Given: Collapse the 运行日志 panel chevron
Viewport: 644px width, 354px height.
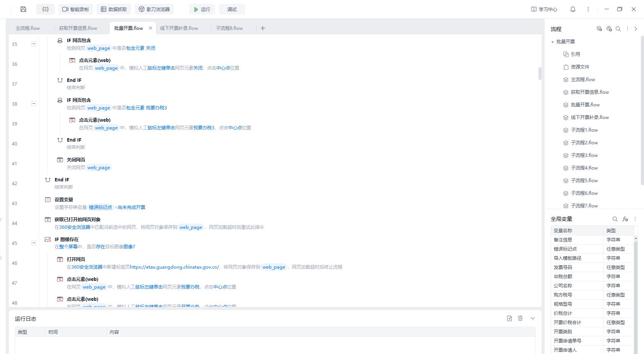Looking at the screenshot, I should pyautogui.click(x=533, y=318).
